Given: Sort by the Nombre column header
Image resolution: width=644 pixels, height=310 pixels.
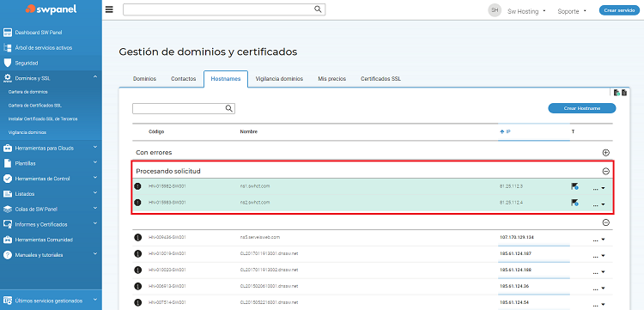Looking at the screenshot, I should (x=248, y=131).
